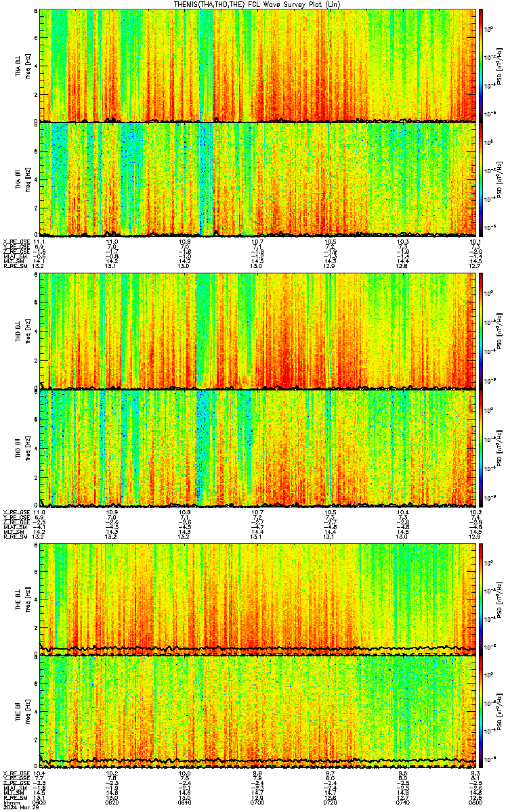Select the THA B-perpendicular spectrogram panel
The image size is (508, 812).
[257, 65]
